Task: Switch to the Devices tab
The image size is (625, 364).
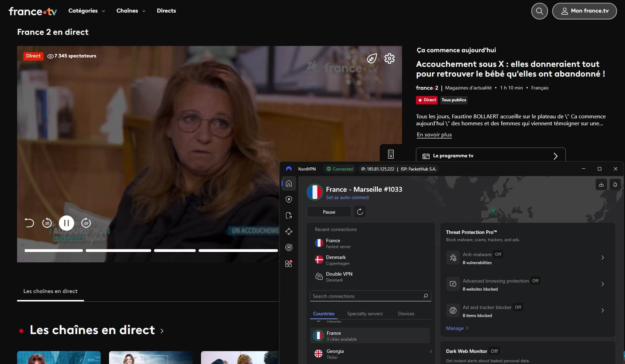Action: (x=406, y=314)
